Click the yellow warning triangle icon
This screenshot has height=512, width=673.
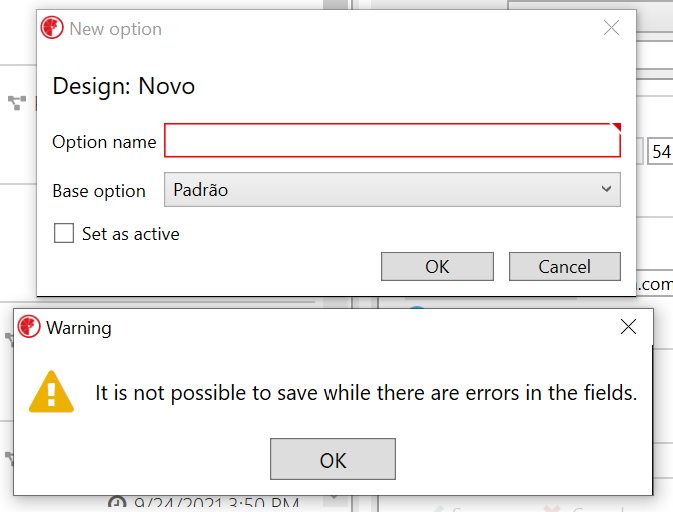tap(51, 392)
